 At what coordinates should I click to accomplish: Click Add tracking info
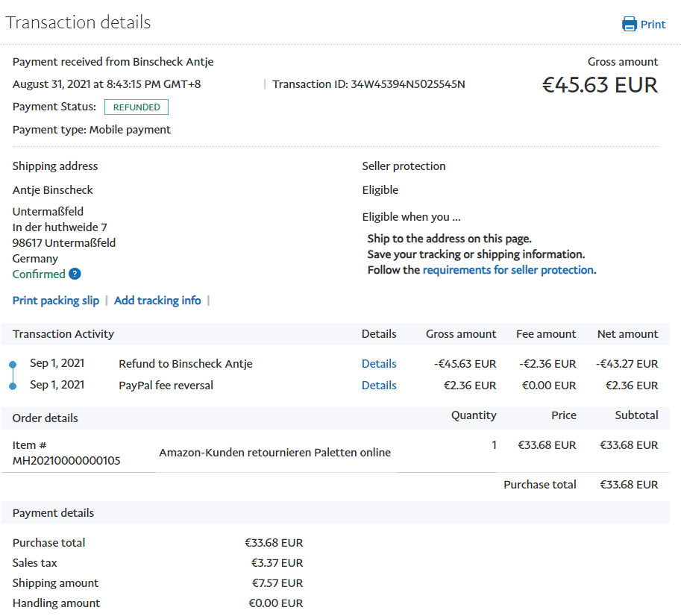click(157, 301)
